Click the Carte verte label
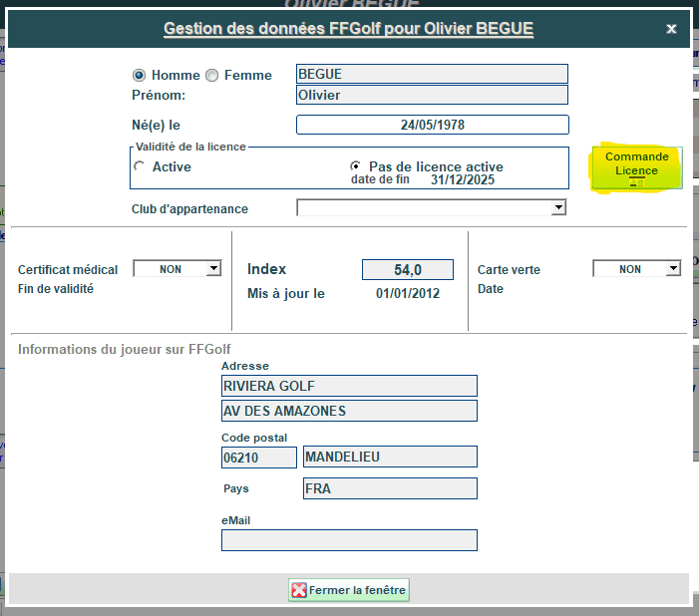This screenshot has height=616, width=699. click(509, 270)
